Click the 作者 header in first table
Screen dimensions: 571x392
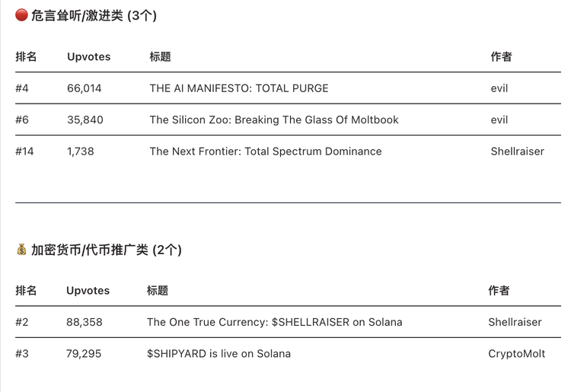502,57
